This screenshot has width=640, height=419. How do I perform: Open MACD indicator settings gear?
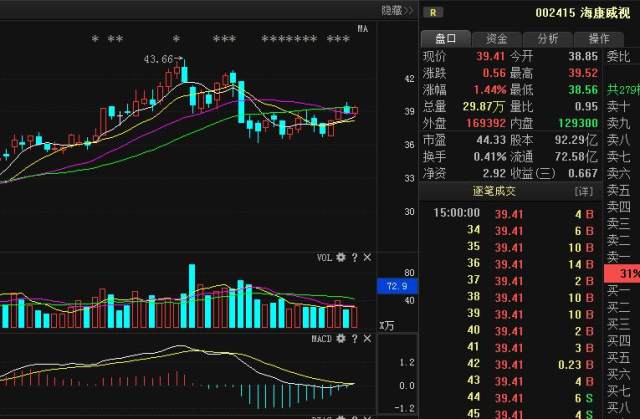pyautogui.click(x=341, y=339)
